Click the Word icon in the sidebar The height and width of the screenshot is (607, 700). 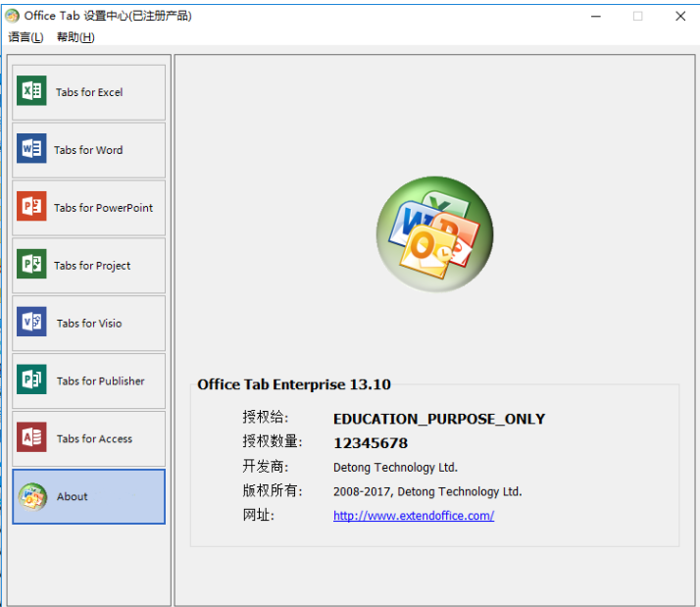(31, 148)
